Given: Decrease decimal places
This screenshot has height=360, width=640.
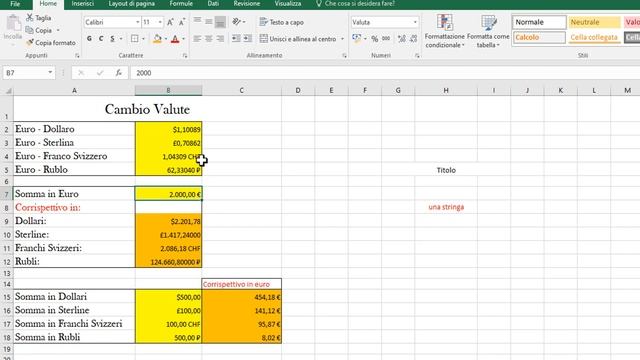Looking at the screenshot, I should (x=413, y=39).
